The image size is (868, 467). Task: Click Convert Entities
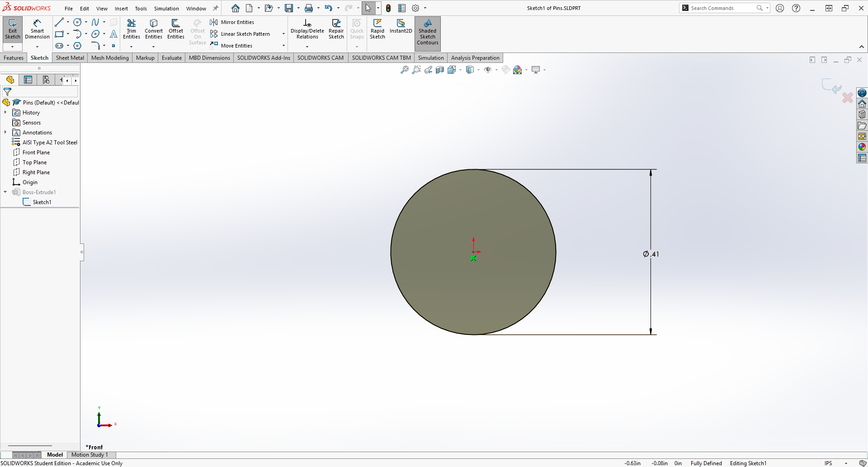154,29
